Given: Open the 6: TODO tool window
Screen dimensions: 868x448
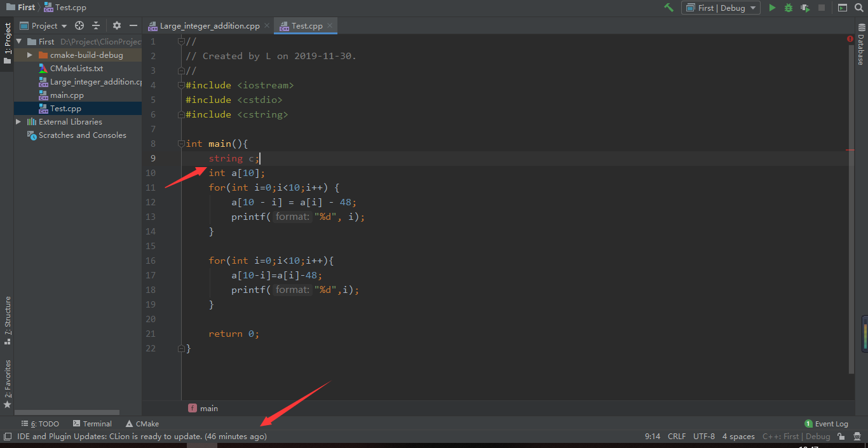Looking at the screenshot, I should (40, 424).
